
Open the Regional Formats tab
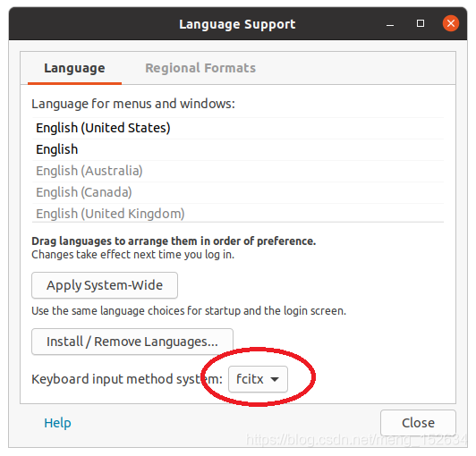click(x=200, y=68)
